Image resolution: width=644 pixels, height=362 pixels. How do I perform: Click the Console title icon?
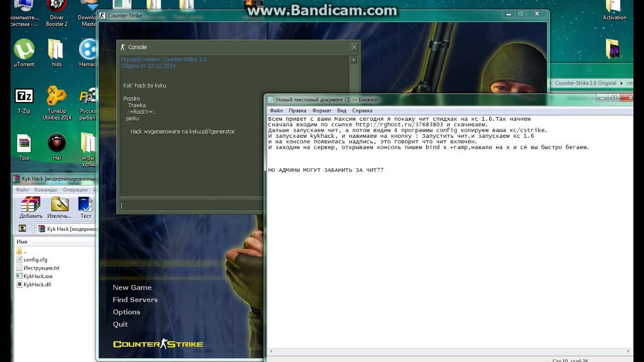123,47
